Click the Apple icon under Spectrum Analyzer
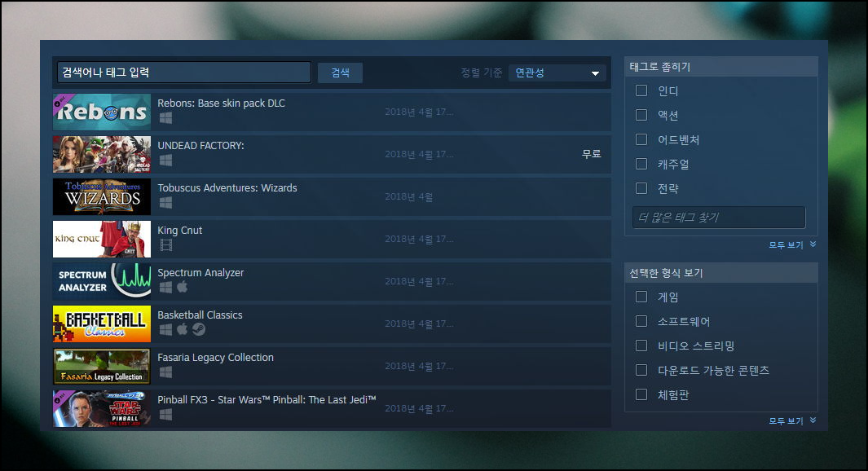868x471 pixels. click(182, 287)
